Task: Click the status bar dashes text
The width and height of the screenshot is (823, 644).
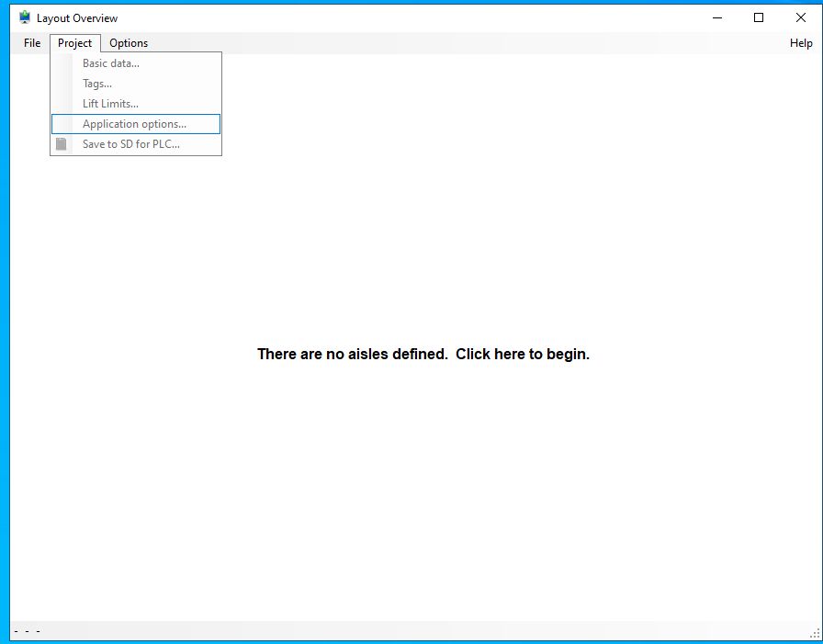Action: (28, 631)
